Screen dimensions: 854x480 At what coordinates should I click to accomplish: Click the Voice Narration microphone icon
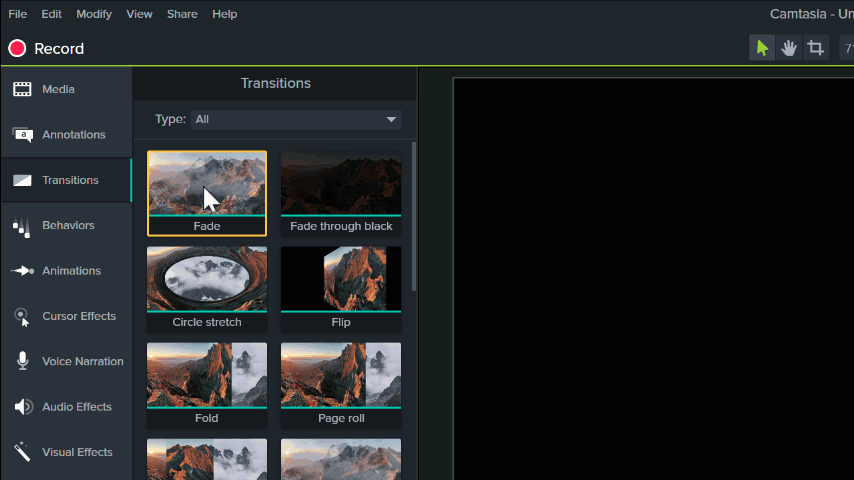pyautogui.click(x=22, y=361)
